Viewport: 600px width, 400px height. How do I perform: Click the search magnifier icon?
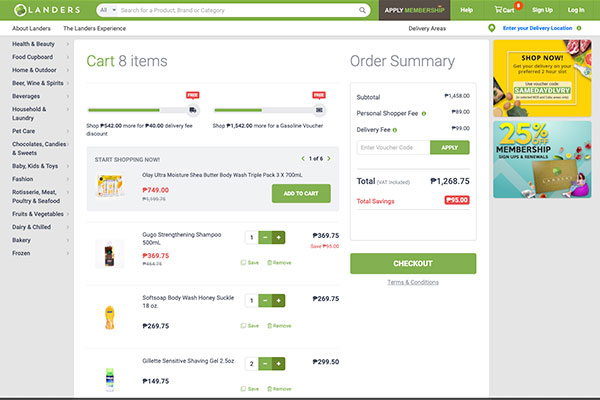click(x=362, y=10)
